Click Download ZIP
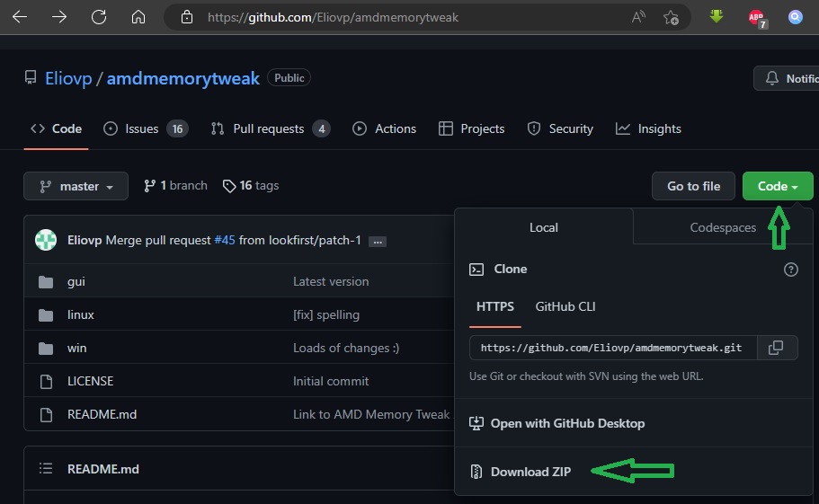The height and width of the screenshot is (504, 819). tap(530, 472)
